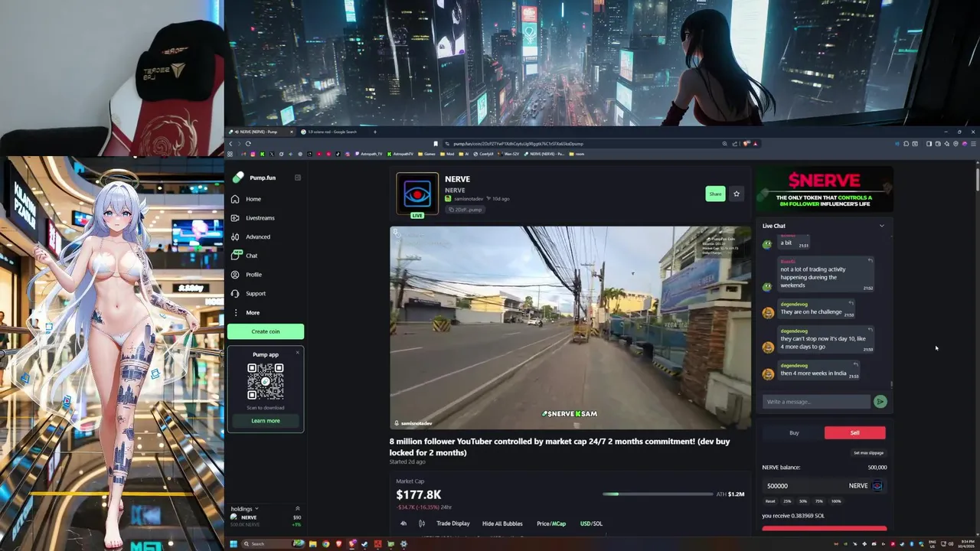
Task: Switch to the Buy tab
Action: point(794,433)
